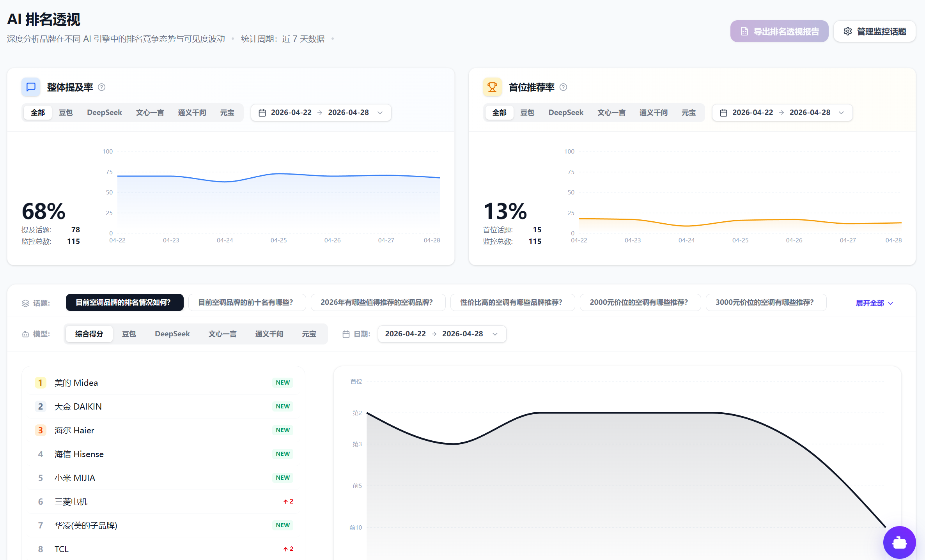Expand all topics with 展开全部
The height and width of the screenshot is (560, 925).
874,303
